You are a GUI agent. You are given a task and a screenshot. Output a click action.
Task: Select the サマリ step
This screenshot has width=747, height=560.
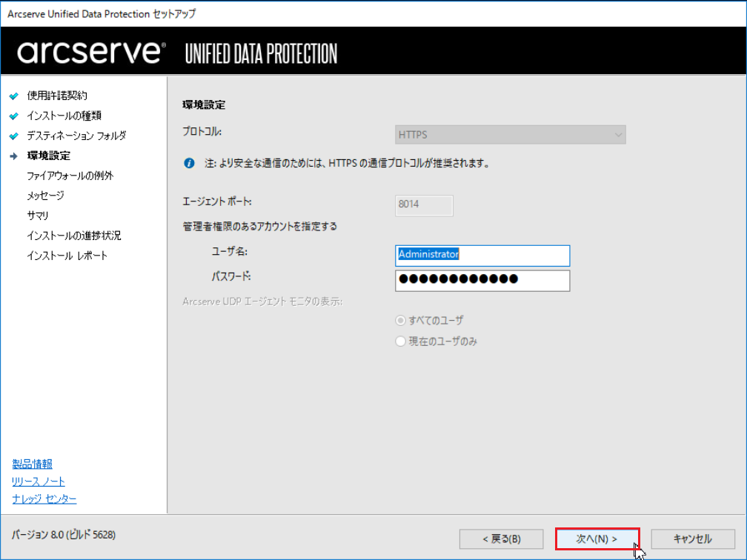pos(38,216)
